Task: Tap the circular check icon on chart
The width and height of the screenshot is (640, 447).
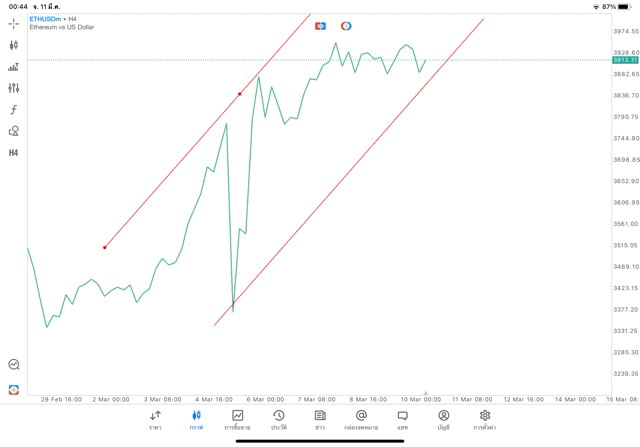Action: [13, 365]
